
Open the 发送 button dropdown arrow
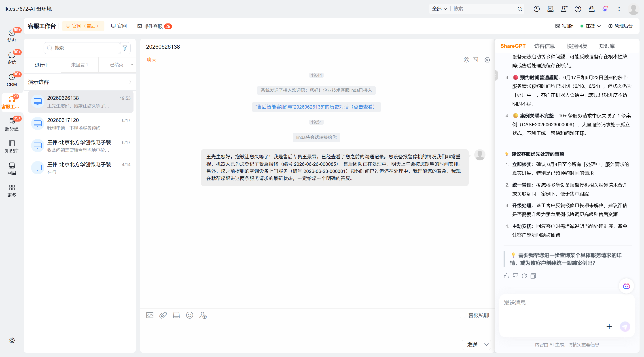[487, 344]
